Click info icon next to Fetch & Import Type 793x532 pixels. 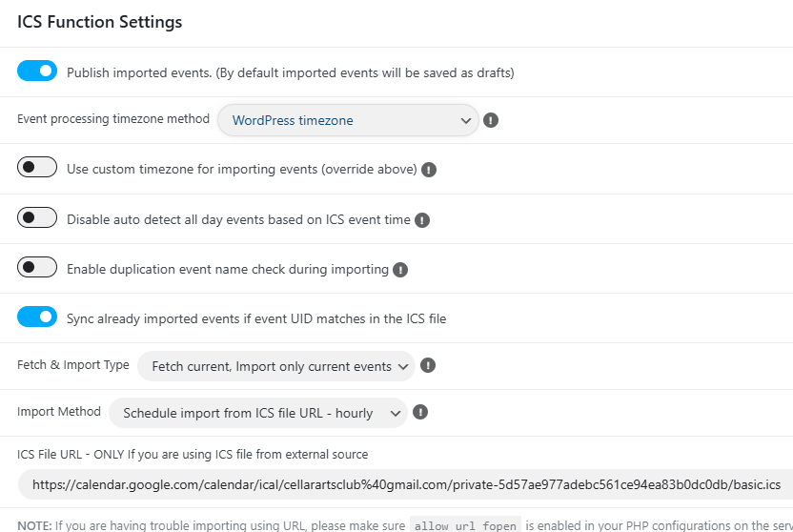428,365
